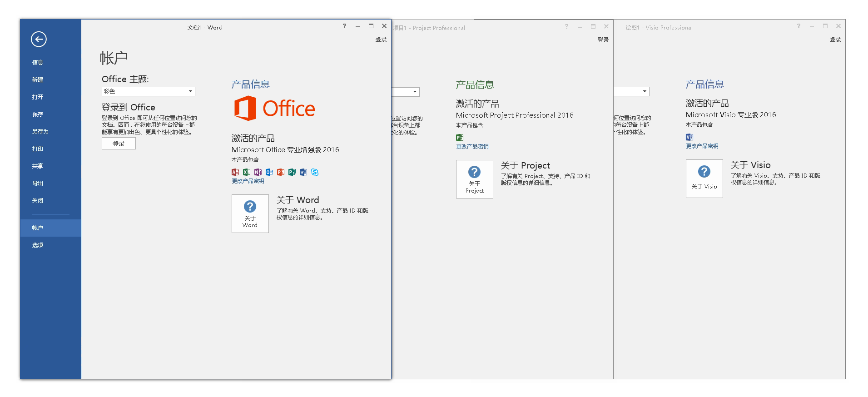Image resolution: width=868 pixels, height=397 pixels.
Task: Open the theme dropdown arrow in Visio window
Action: tap(645, 91)
